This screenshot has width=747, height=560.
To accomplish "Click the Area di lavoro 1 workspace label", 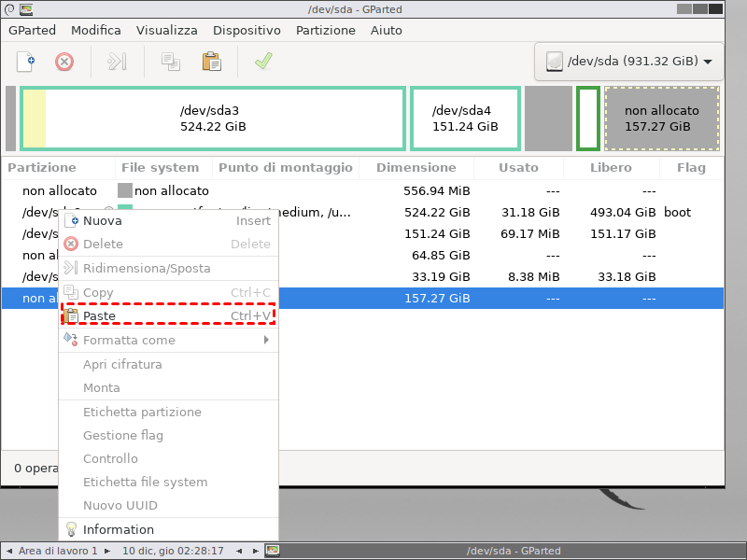I will [58, 551].
